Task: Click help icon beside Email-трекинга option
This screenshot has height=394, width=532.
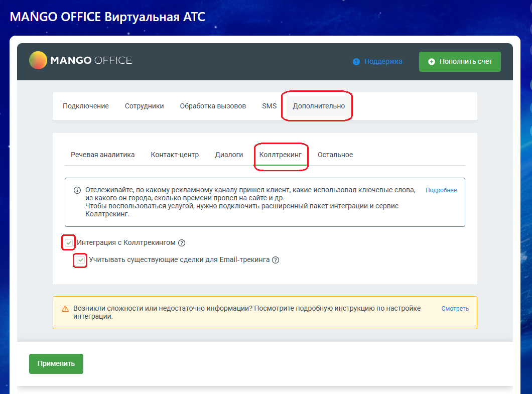Action: coord(276,260)
